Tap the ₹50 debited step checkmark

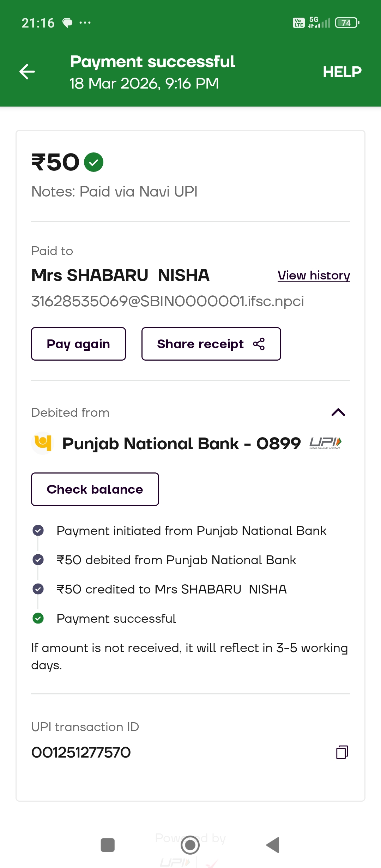click(x=38, y=560)
